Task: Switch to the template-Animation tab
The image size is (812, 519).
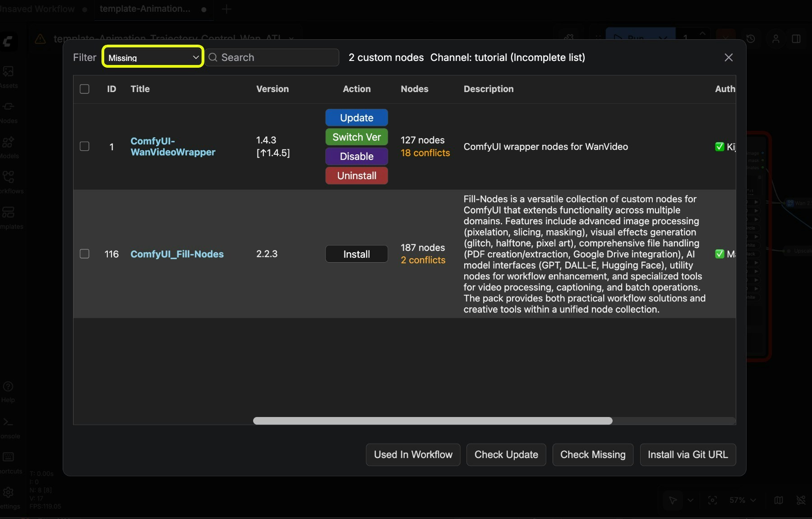Action: (x=144, y=9)
